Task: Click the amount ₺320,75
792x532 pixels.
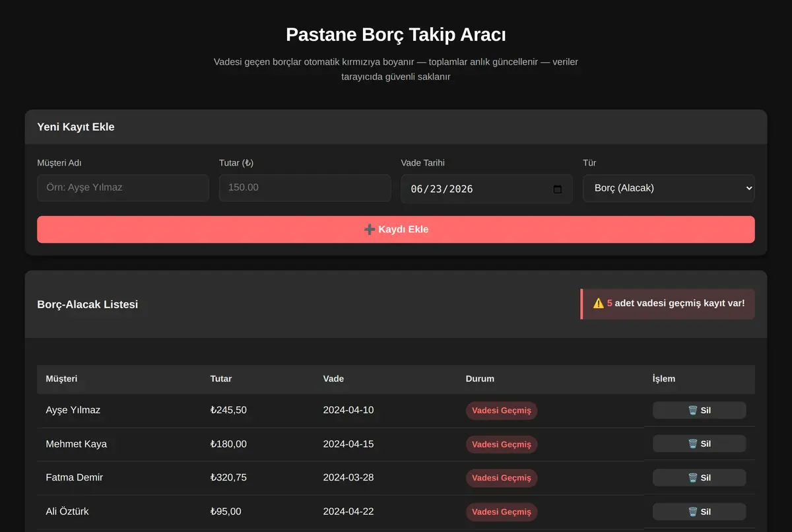Action: point(228,477)
